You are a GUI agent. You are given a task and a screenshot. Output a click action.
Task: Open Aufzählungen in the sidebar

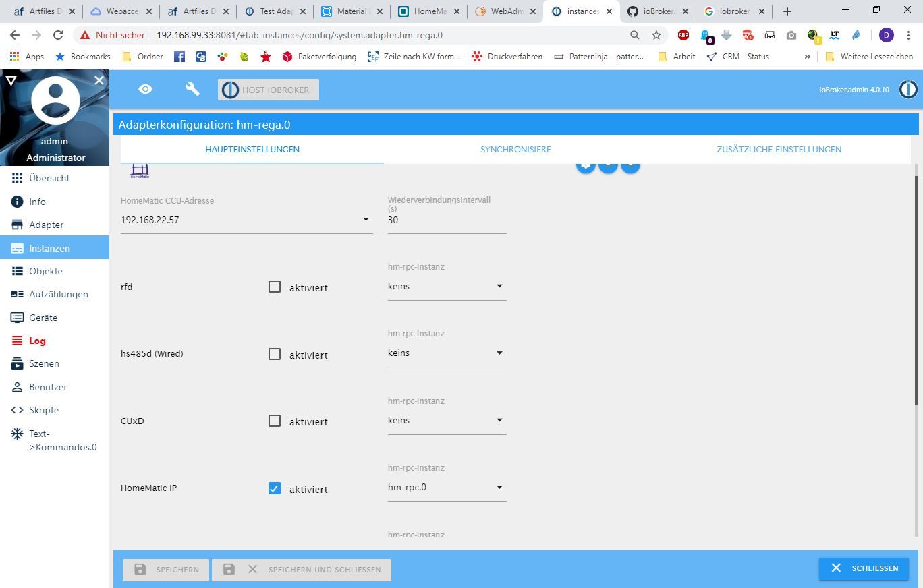[x=55, y=294]
